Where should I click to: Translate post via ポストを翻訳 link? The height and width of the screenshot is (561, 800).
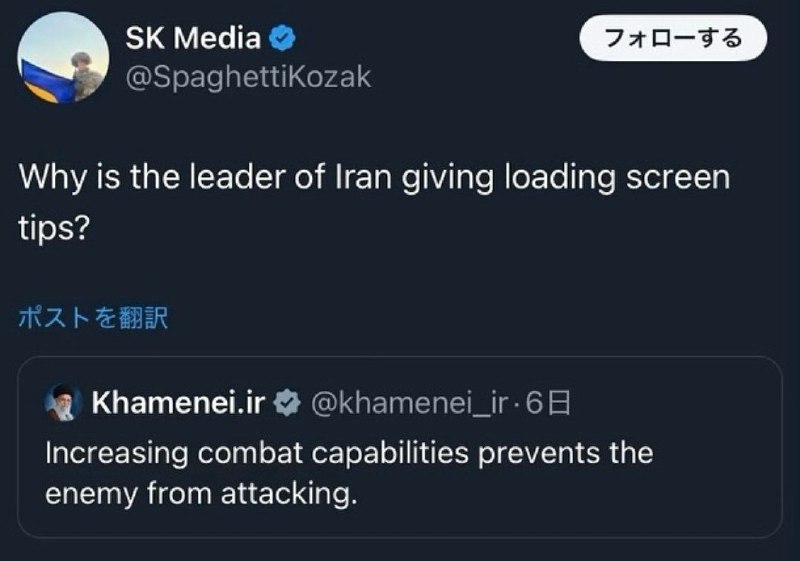[93, 318]
